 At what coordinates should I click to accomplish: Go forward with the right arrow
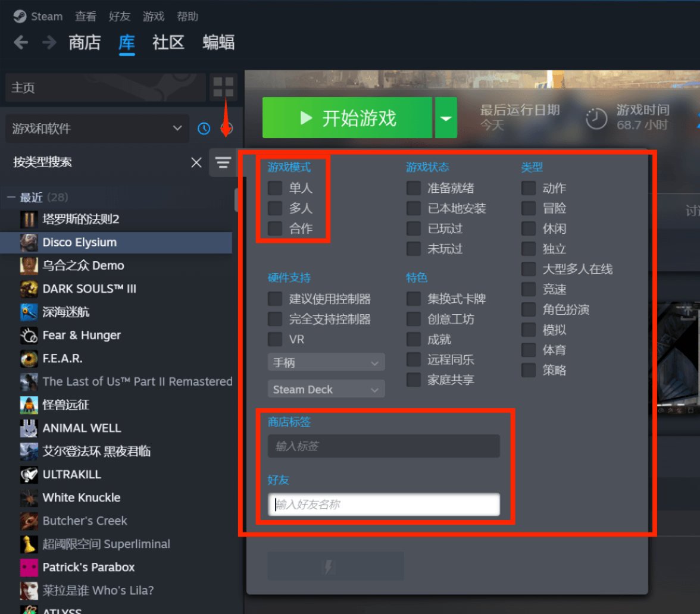tap(49, 43)
